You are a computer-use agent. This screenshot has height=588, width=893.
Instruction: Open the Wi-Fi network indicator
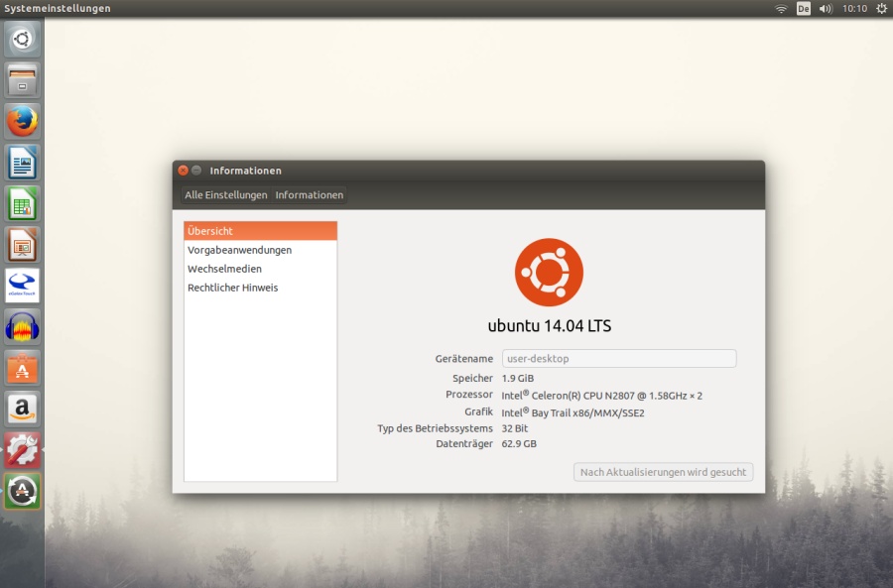(781, 9)
